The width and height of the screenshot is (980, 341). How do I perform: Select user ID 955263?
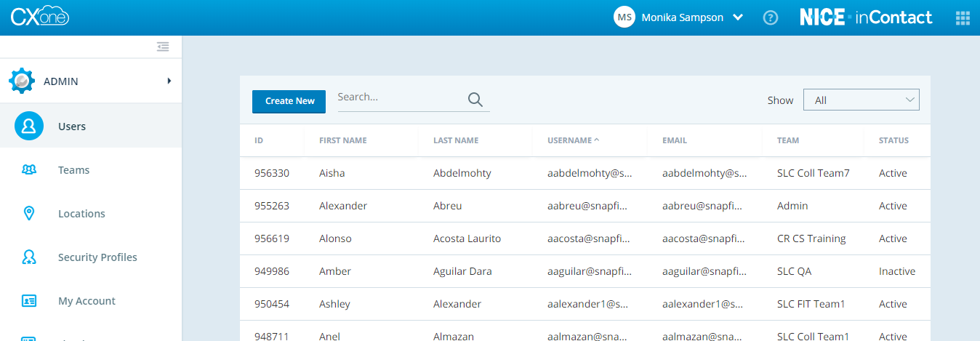pos(272,206)
